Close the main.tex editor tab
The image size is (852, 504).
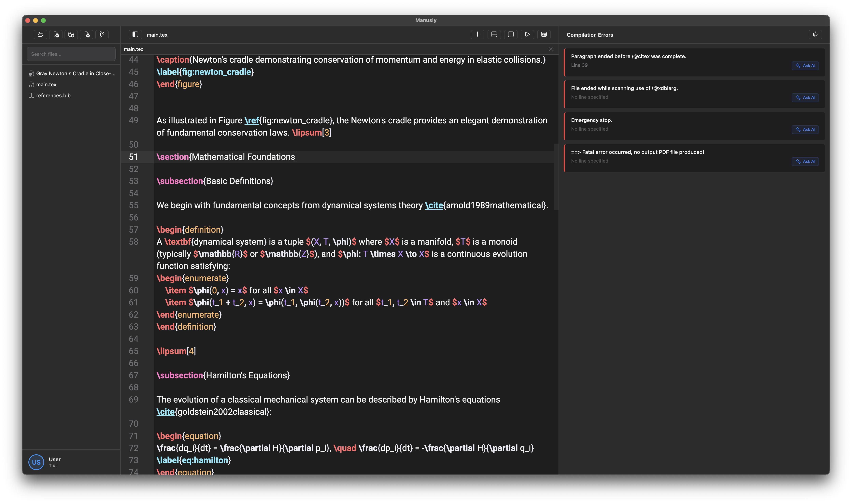(x=550, y=49)
